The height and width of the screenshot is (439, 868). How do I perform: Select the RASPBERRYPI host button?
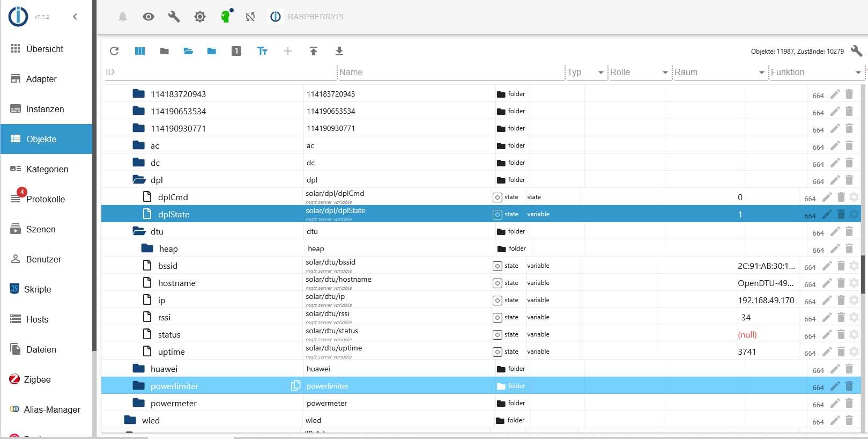pyautogui.click(x=307, y=17)
